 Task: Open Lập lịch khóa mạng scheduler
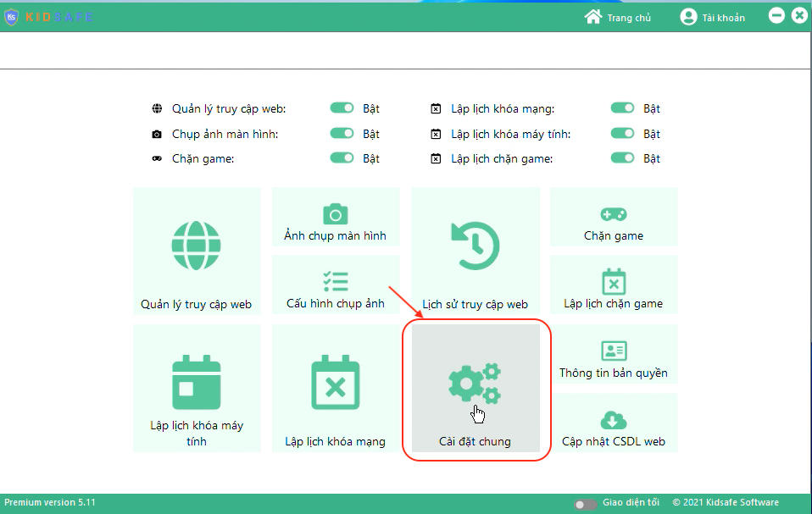coord(336,388)
